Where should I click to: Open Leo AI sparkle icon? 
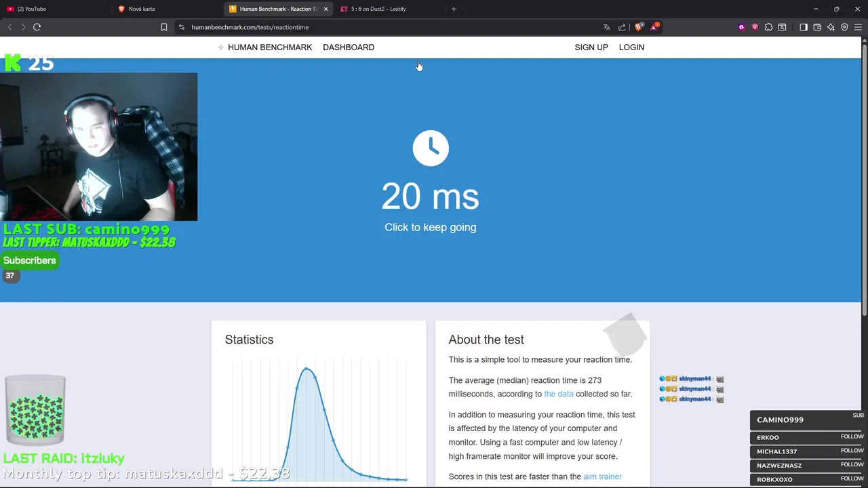[x=831, y=27]
